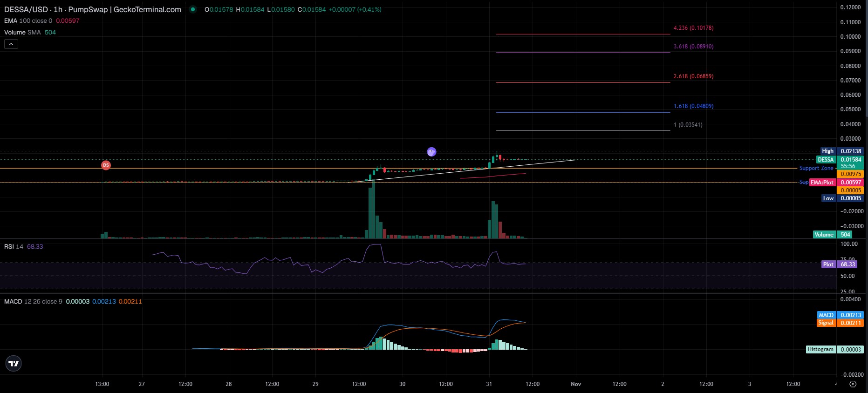The height and width of the screenshot is (393, 868).
Task: Click the blue MACD 0.00213 axis label
Action: [841, 315]
